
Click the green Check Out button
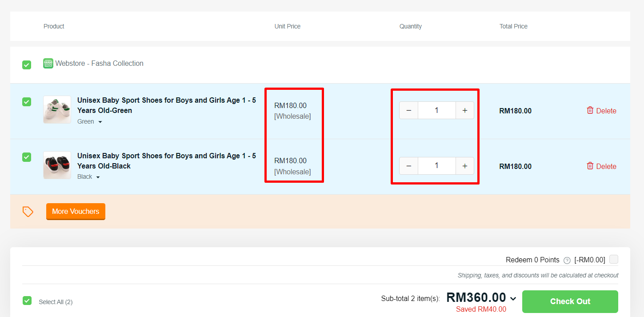570,301
